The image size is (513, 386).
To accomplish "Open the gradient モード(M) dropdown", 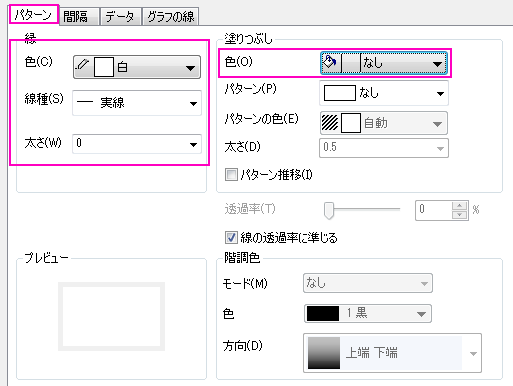I will [x=368, y=283].
